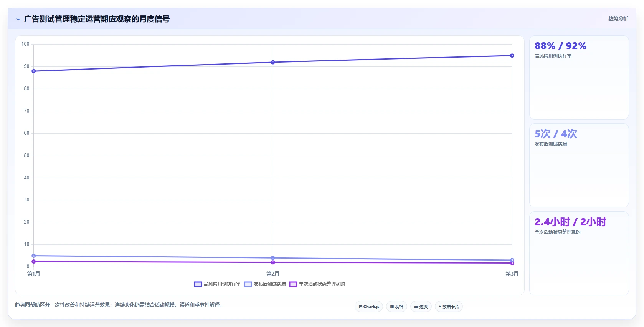The width and height of the screenshot is (644, 327).
Task: Click 第2月 point on the 发布后测试遗漏 line
Action: click(273, 258)
